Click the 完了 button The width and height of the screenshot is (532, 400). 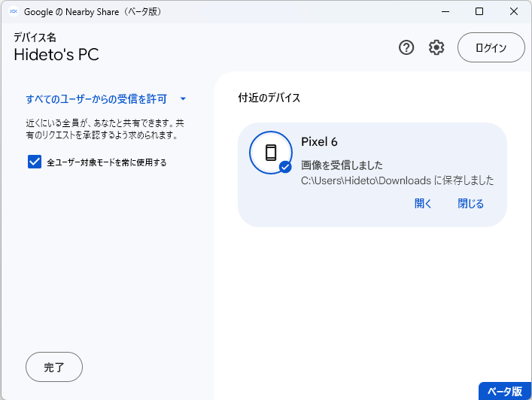(x=54, y=367)
